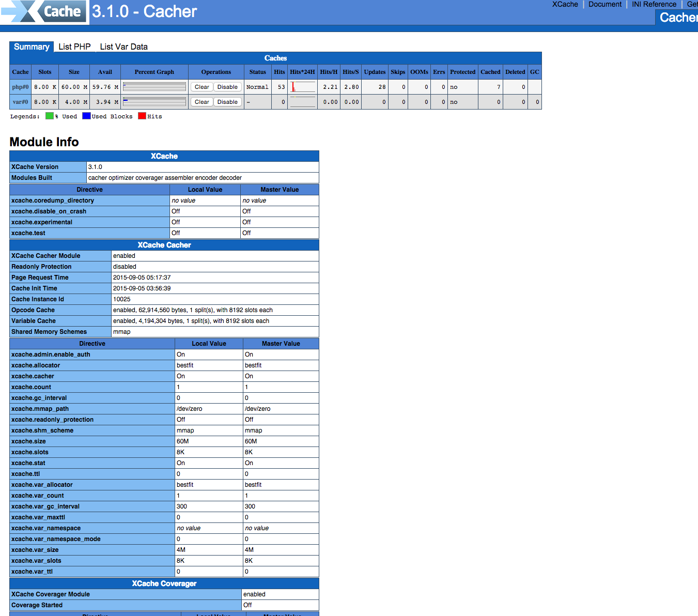This screenshot has height=616, width=698.
Task: Switch to the Summary tab
Action: 32,47
